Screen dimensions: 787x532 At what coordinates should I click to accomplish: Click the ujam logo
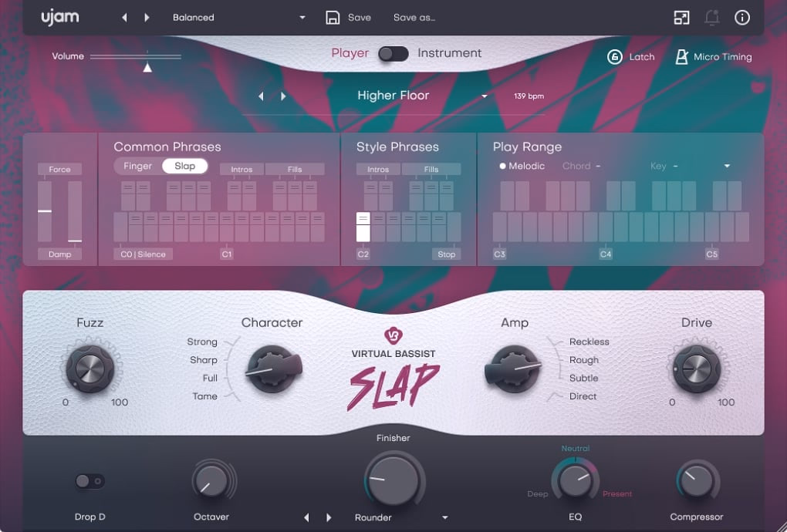tap(59, 18)
